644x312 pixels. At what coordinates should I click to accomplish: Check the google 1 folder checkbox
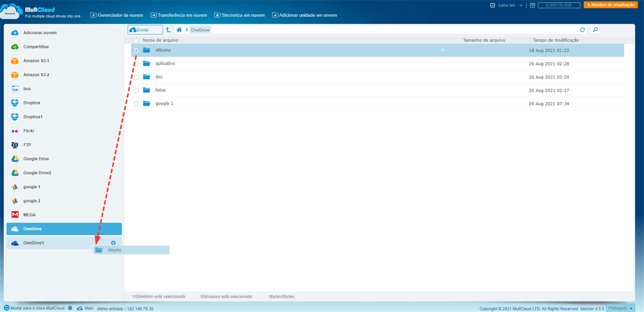coord(136,104)
